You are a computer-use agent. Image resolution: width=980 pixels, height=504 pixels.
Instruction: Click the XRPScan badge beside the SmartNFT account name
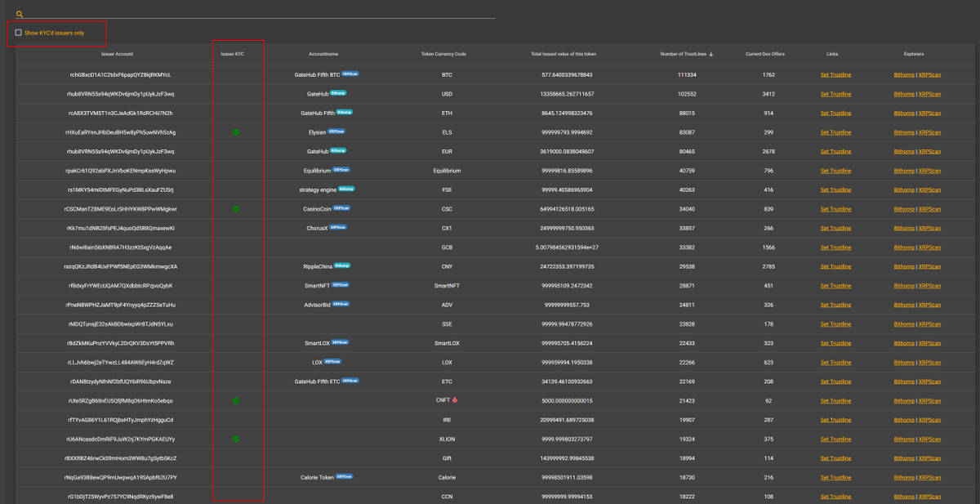coord(341,286)
